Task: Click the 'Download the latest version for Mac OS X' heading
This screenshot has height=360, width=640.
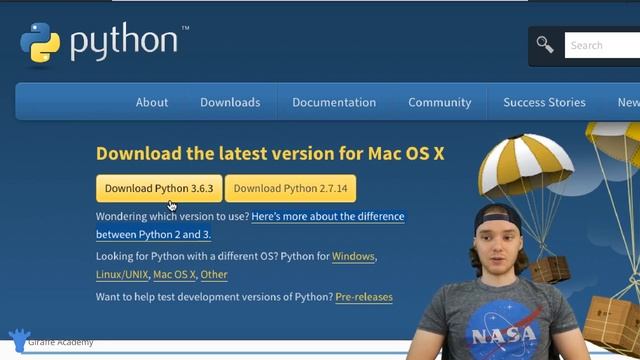Action: point(270,153)
